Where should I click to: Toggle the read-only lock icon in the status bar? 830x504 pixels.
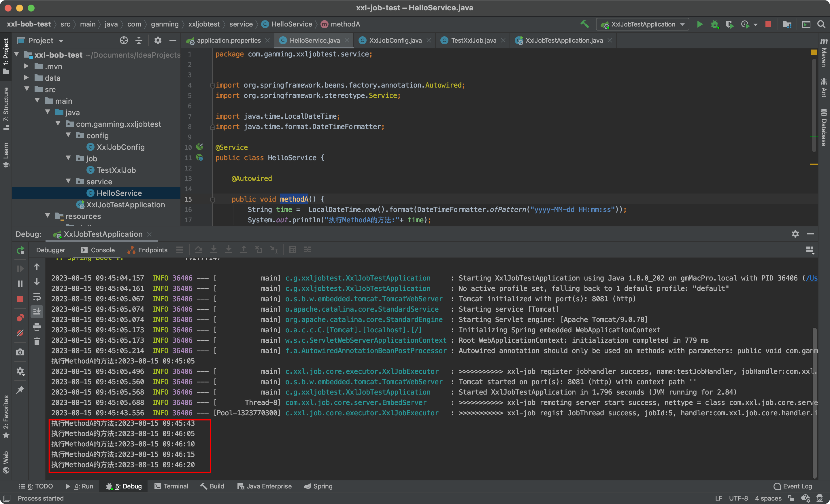pos(791,498)
